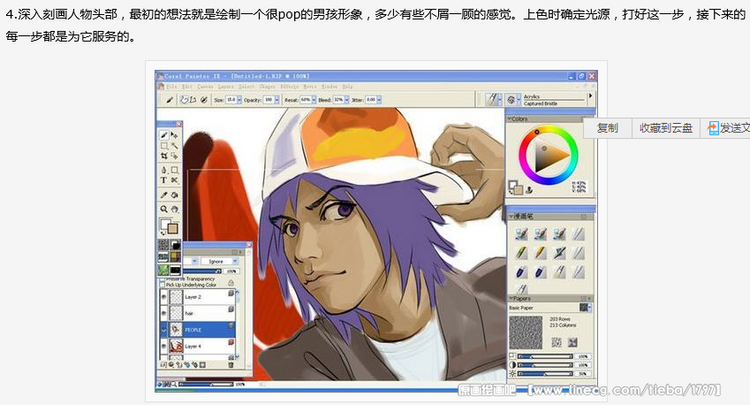The image size is (750, 405).
Task: Open the Canvas menu
Action: 205,87
